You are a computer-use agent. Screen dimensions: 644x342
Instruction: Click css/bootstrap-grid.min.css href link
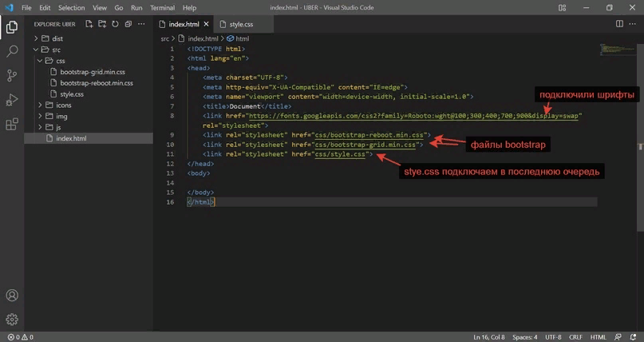tap(365, 145)
